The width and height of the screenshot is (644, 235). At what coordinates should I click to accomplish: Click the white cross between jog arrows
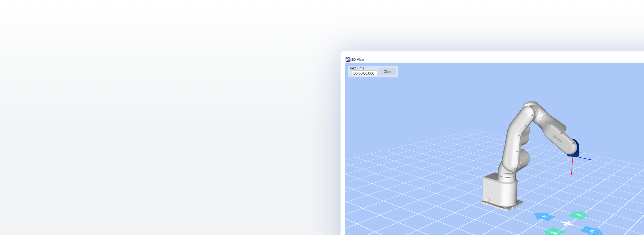(567, 223)
